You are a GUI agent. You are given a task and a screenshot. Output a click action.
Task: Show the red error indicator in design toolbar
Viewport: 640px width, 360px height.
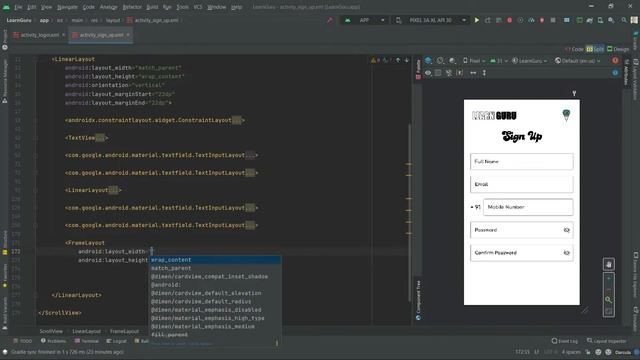[x=615, y=60]
